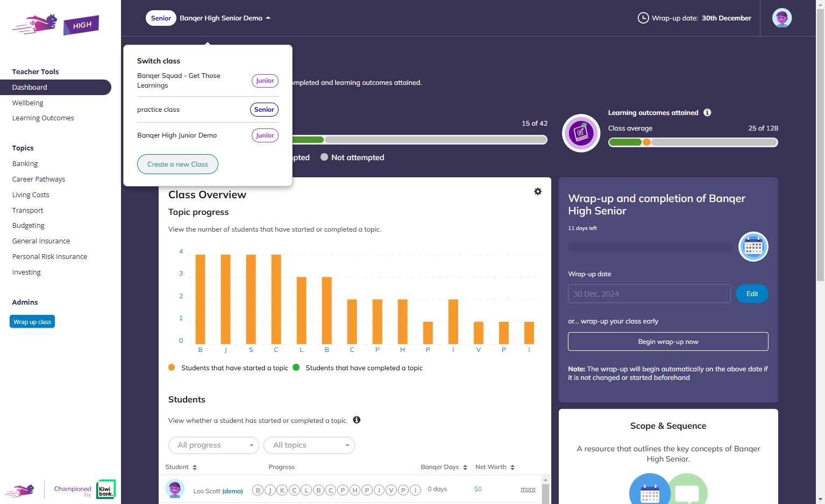The width and height of the screenshot is (825, 504).
Task: Go to Wellbeing page
Action: pyautogui.click(x=28, y=103)
